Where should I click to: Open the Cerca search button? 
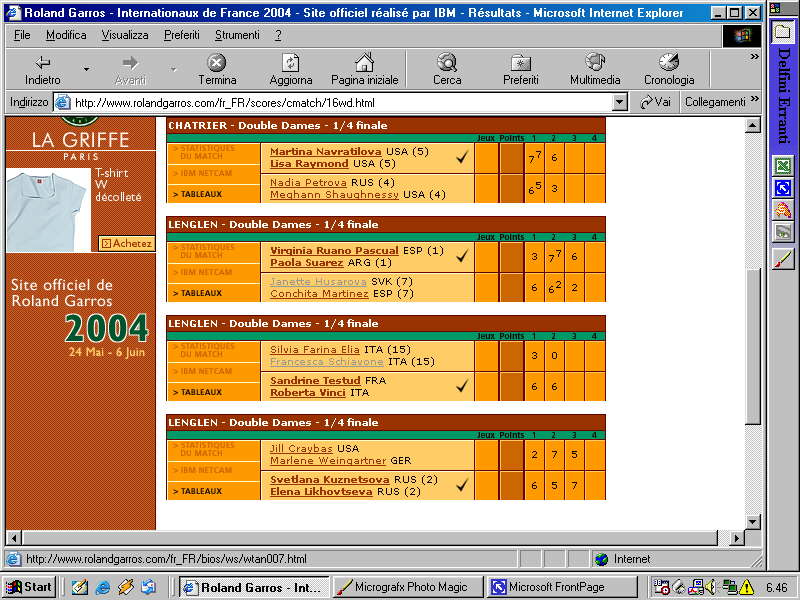pyautogui.click(x=447, y=69)
